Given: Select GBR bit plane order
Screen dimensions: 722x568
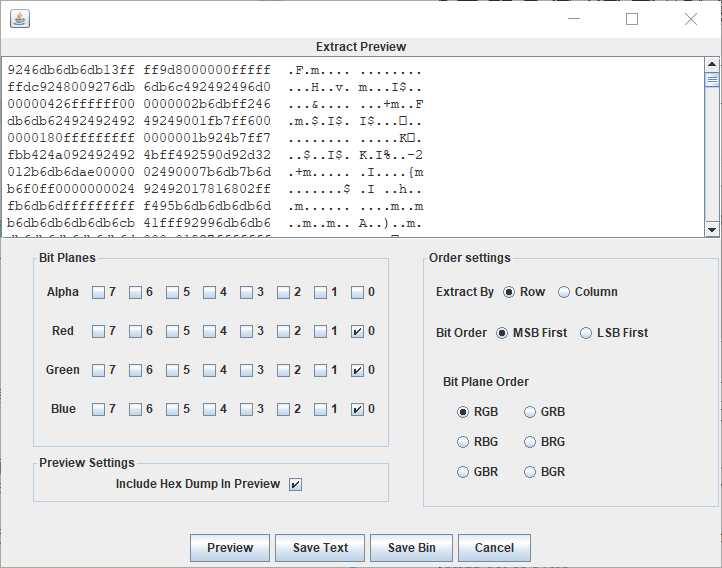Looking at the screenshot, I should click(x=463, y=472).
